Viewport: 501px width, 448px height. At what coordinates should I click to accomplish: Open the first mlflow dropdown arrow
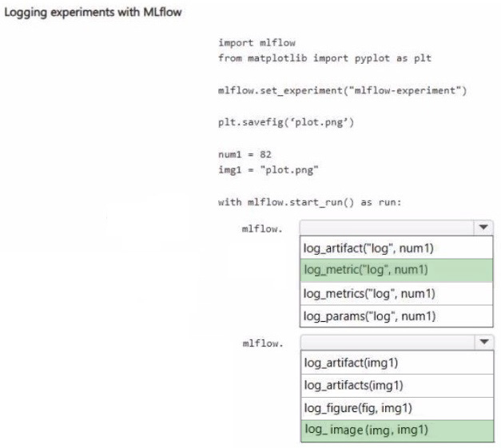point(483,228)
